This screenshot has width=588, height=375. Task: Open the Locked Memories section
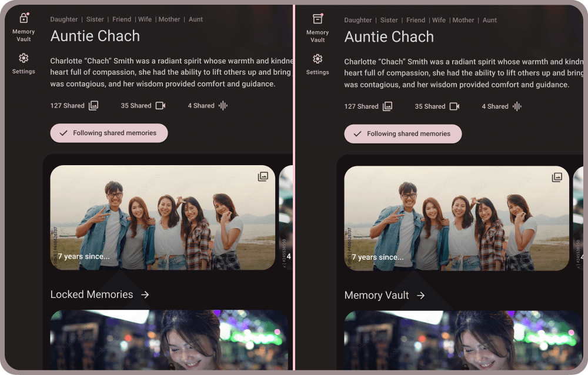(92, 294)
